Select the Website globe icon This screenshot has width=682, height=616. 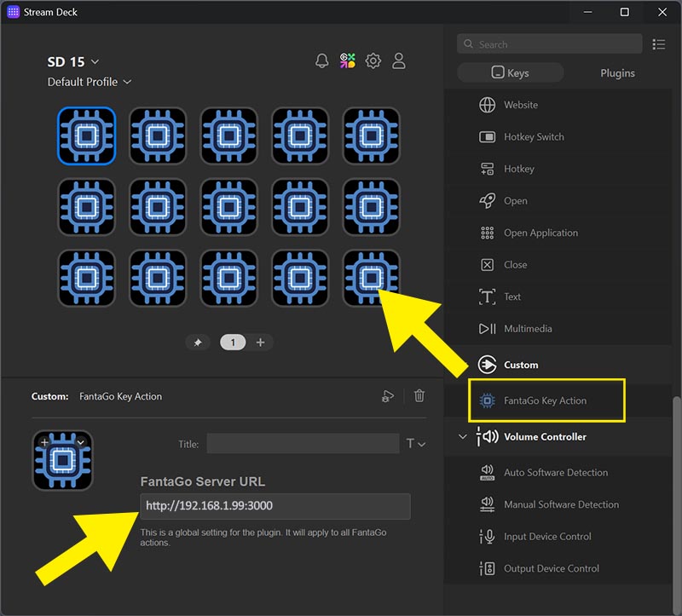(x=487, y=105)
